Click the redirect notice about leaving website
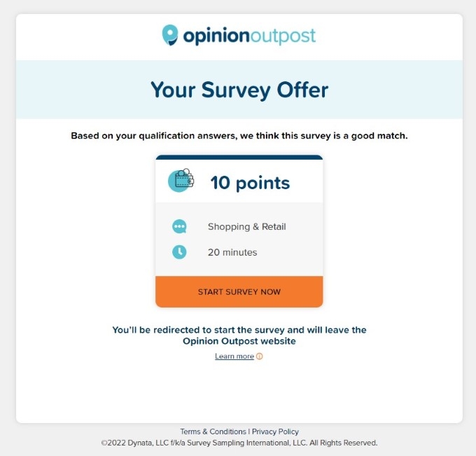Screen dimensions: 476x456 pyautogui.click(x=239, y=336)
